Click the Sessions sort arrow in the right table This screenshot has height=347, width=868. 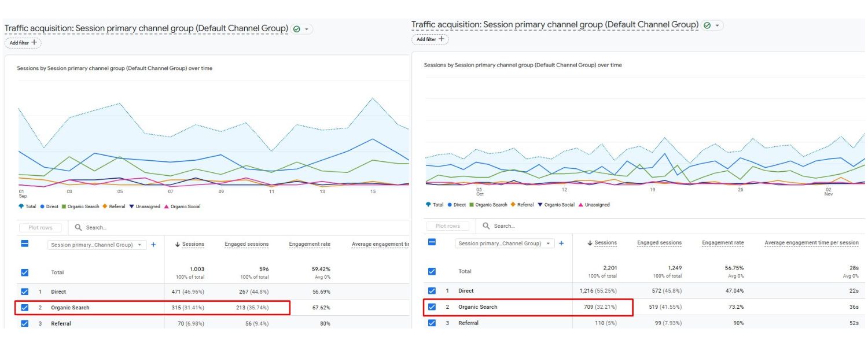click(x=590, y=243)
